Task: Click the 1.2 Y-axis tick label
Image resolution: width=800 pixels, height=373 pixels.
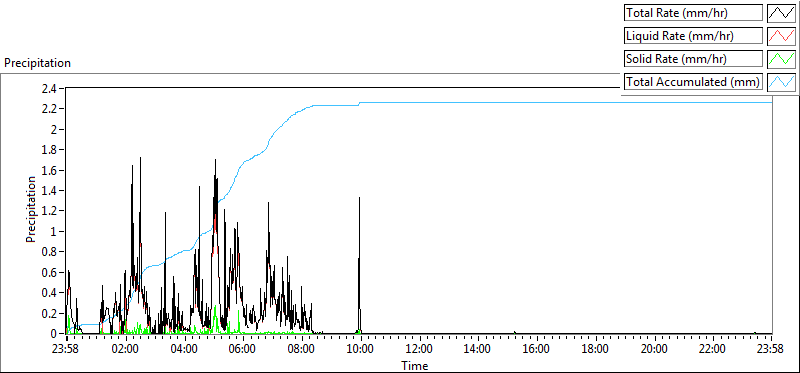Action: 51,211
